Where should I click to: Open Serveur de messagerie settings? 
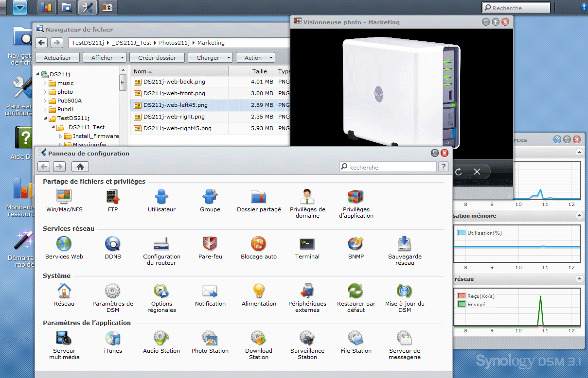(405, 345)
